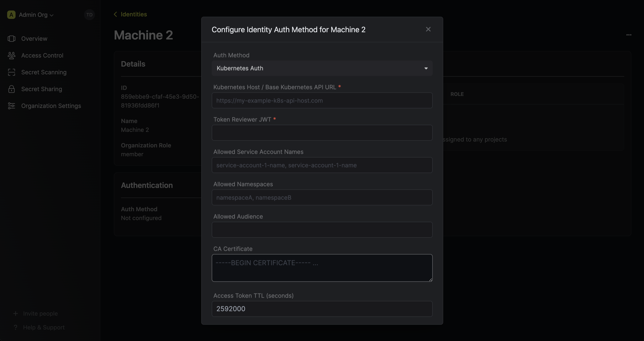
Task: Open the three-dots more options menu
Action: pyautogui.click(x=629, y=35)
